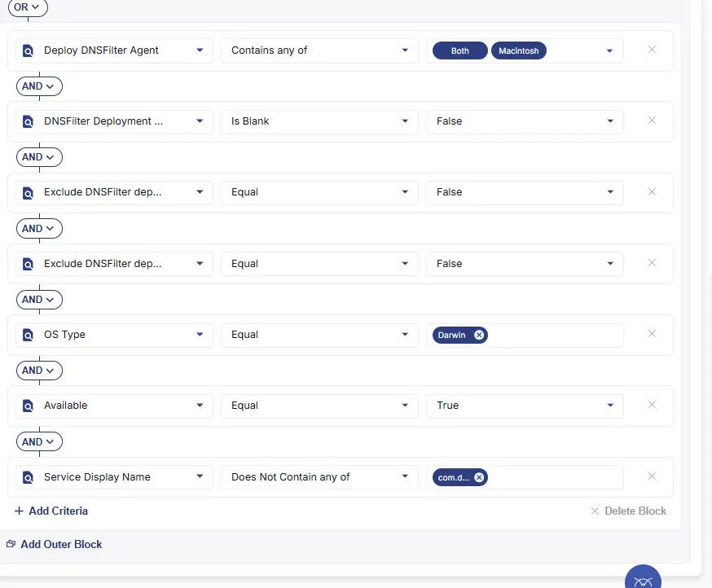Open the Contains any of operator dropdown
The image size is (712, 588).
(319, 50)
